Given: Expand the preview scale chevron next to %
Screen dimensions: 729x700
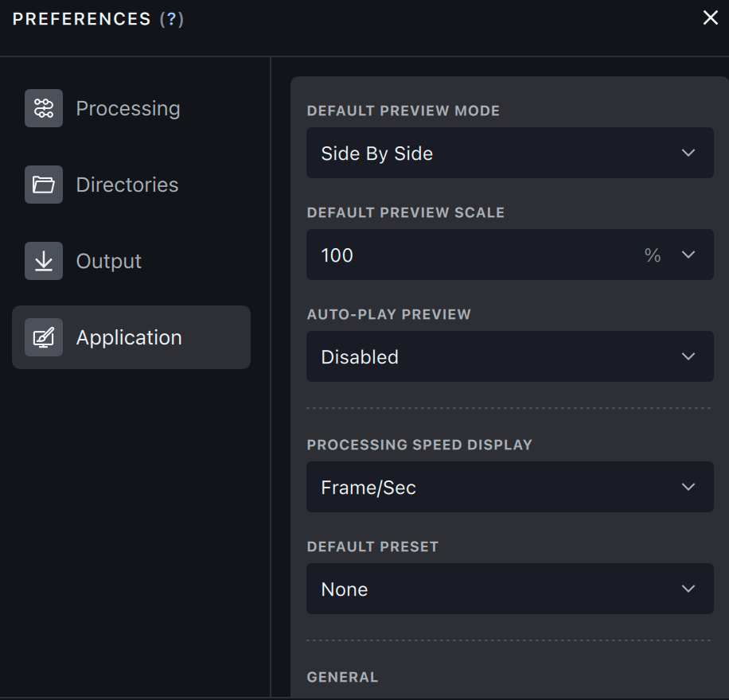Looking at the screenshot, I should [688, 255].
